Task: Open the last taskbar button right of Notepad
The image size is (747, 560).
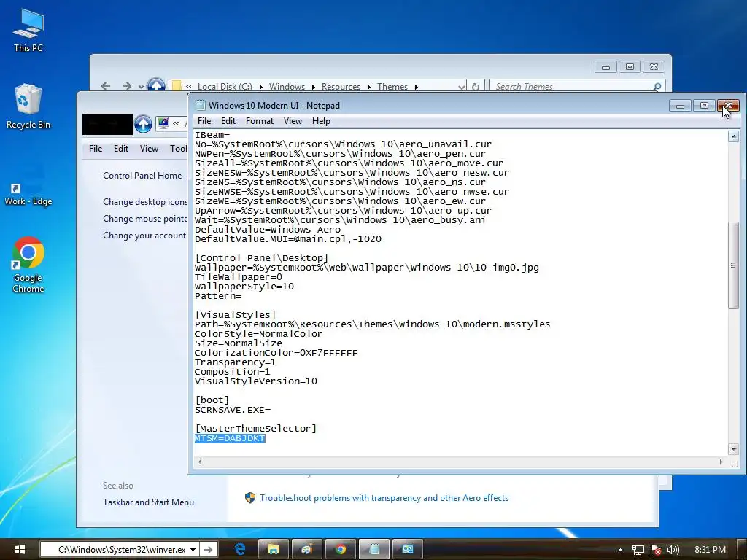Action: tap(408, 549)
